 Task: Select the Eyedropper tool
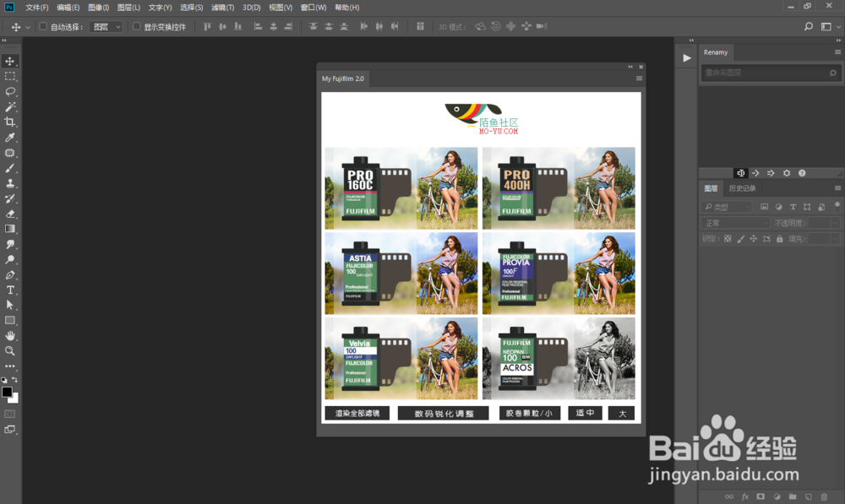(9, 138)
